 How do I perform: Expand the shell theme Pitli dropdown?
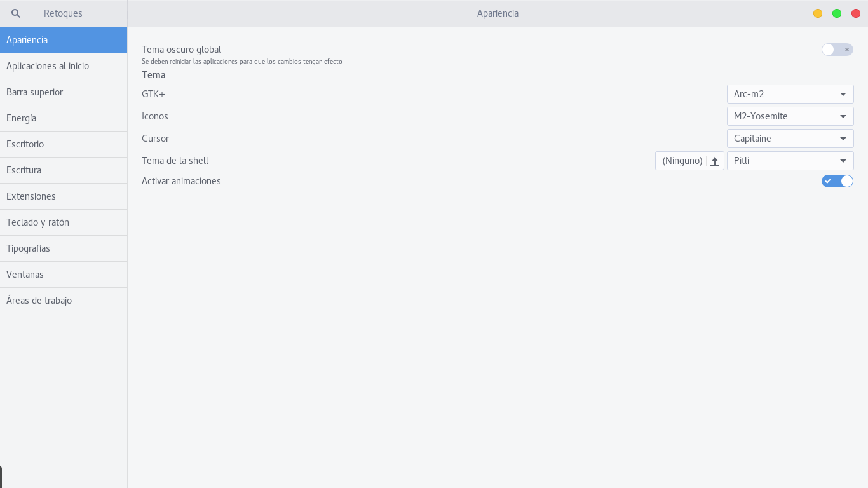790,161
